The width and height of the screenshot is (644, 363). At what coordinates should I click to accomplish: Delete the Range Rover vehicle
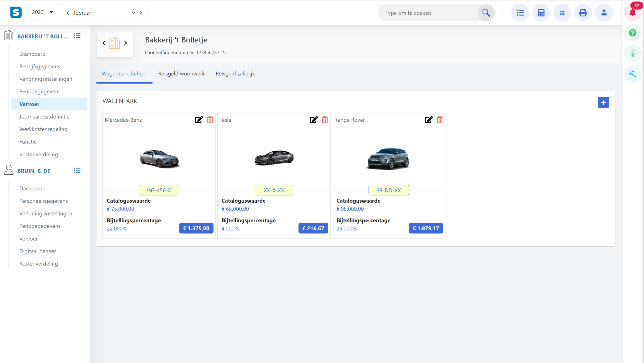coord(440,120)
